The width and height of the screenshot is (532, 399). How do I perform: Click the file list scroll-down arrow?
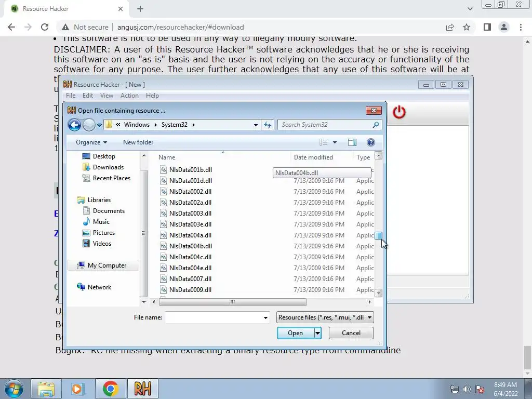pyautogui.click(x=378, y=293)
